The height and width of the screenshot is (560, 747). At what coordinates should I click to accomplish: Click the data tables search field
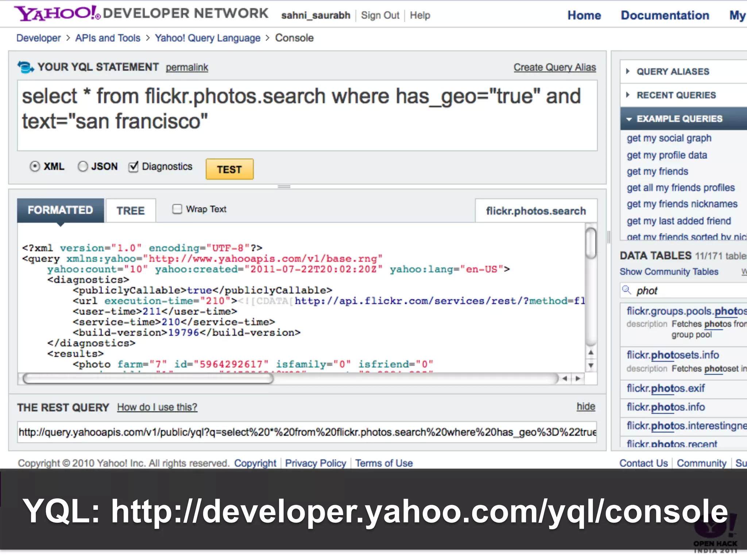pos(683,291)
